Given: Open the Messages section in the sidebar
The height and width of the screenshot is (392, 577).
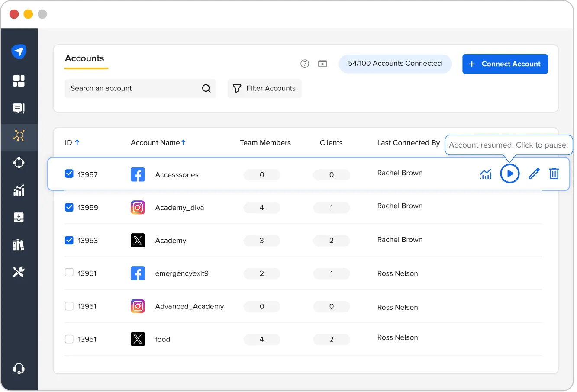Looking at the screenshot, I should tap(19, 108).
